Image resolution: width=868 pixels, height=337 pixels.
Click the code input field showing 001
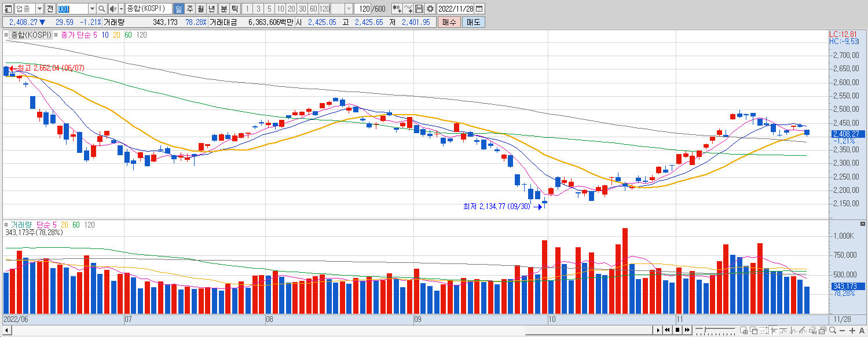point(72,9)
